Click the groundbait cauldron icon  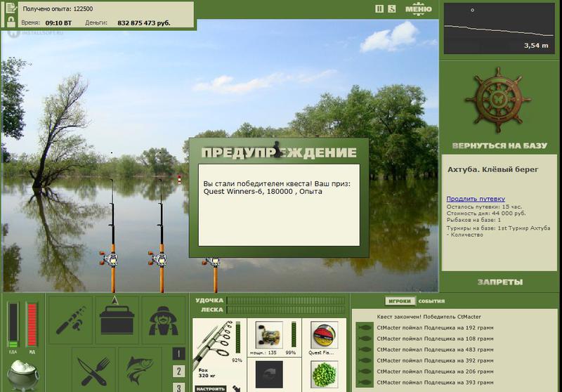tap(23, 375)
